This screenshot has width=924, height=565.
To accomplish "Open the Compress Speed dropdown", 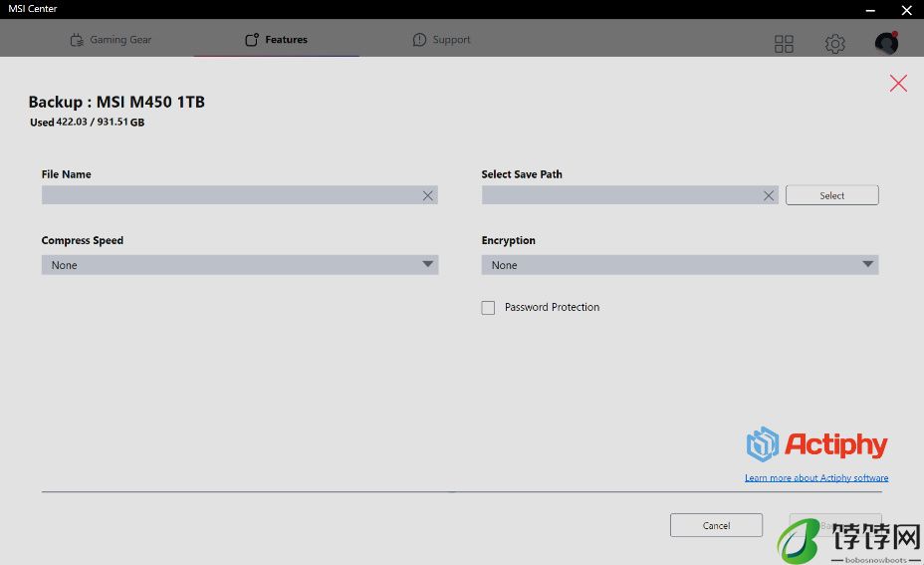I will pyautogui.click(x=239, y=265).
